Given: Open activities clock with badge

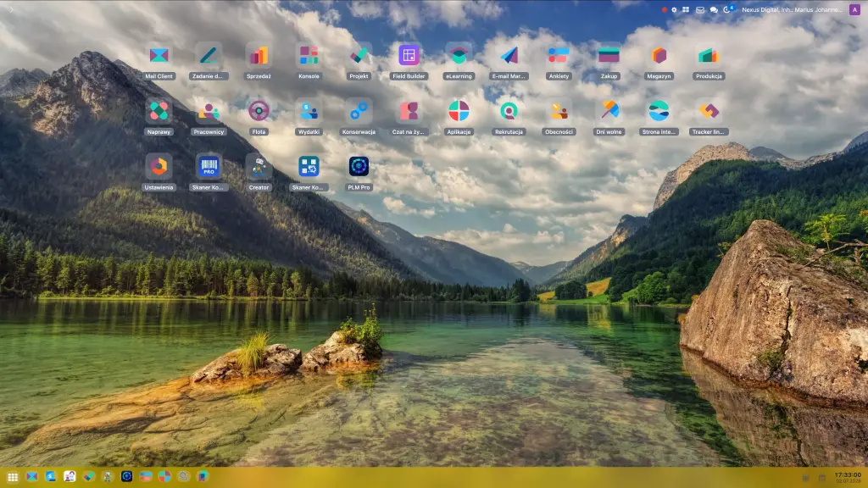Looking at the screenshot, I should coord(727,9).
